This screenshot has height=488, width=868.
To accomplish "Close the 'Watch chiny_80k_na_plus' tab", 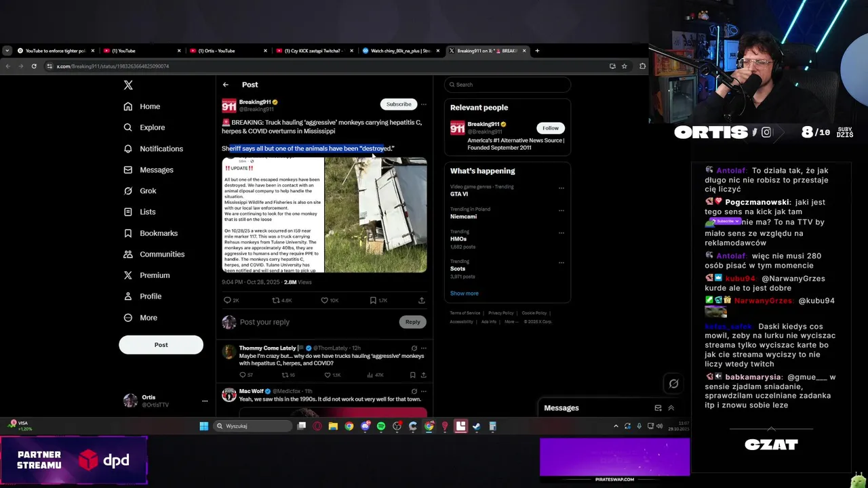I will 438,51.
